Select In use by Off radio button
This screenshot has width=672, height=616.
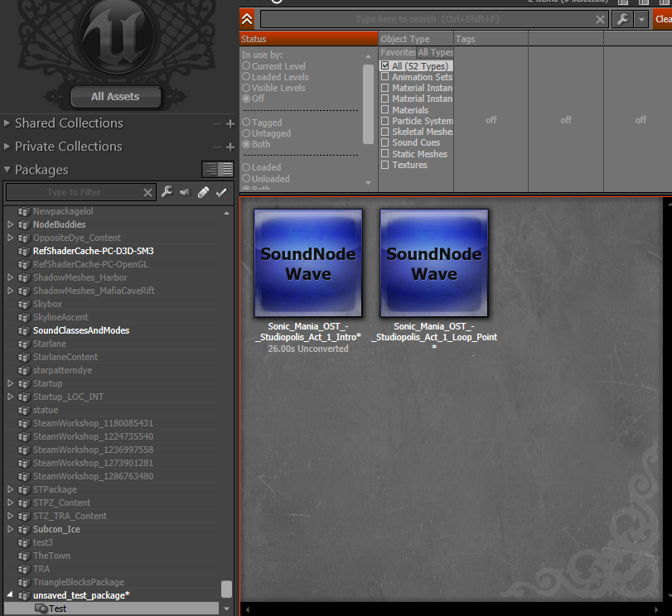point(246,99)
